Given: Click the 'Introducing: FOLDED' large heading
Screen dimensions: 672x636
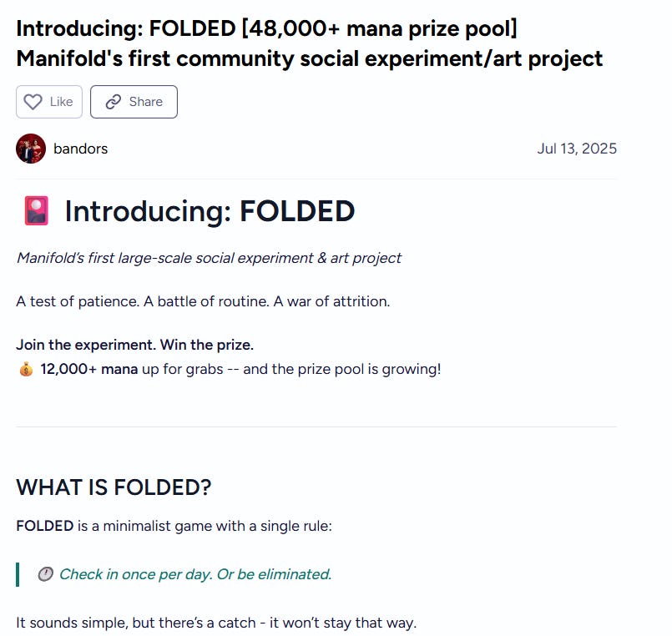Looking at the screenshot, I should [x=210, y=211].
